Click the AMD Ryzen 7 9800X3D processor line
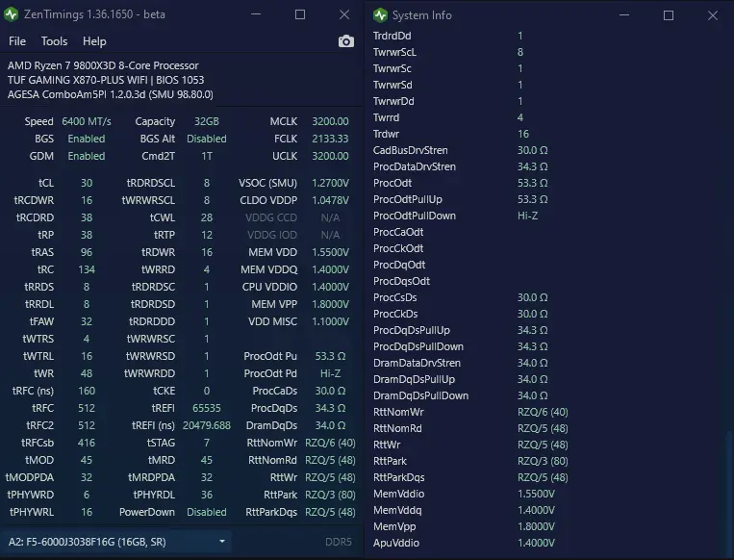The width and height of the screenshot is (734, 560). (x=103, y=65)
